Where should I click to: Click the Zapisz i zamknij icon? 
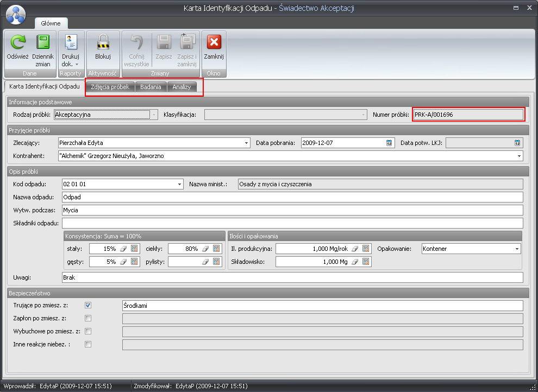[187, 42]
